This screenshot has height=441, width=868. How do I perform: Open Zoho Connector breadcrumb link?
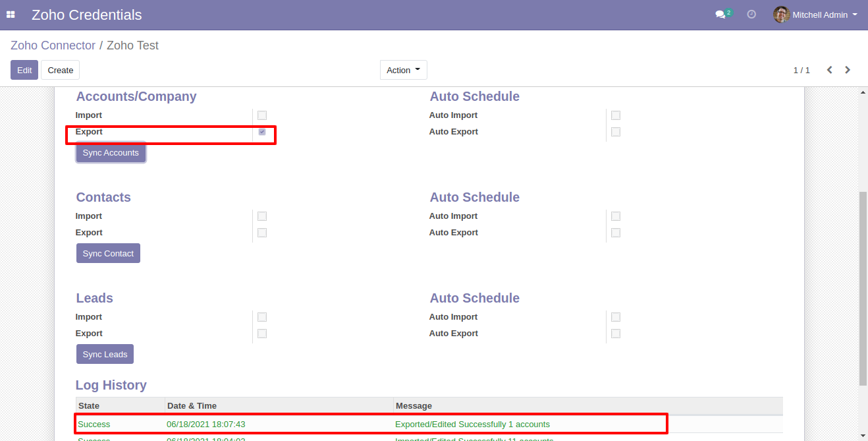click(53, 45)
